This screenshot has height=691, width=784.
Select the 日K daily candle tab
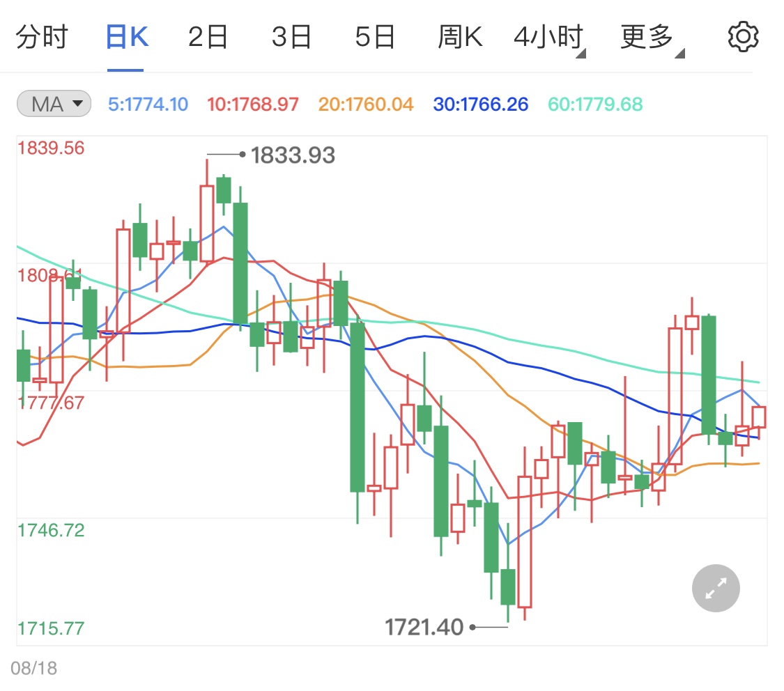pos(125,36)
